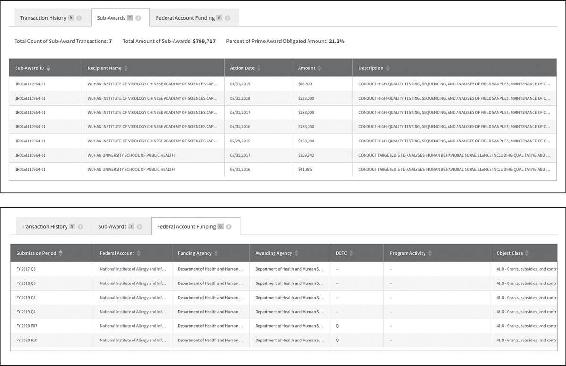The image size is (566, 366).
Task: Sort table by Action Date arrows
Action: click(259, 68)
